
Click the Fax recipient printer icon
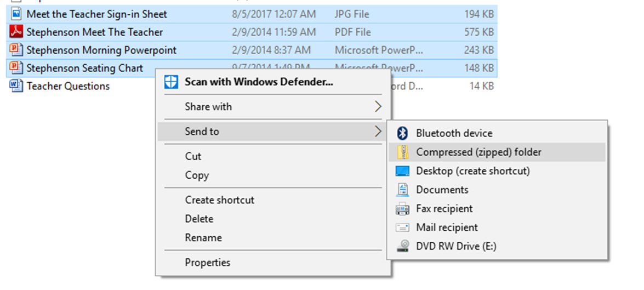point(402,209)
